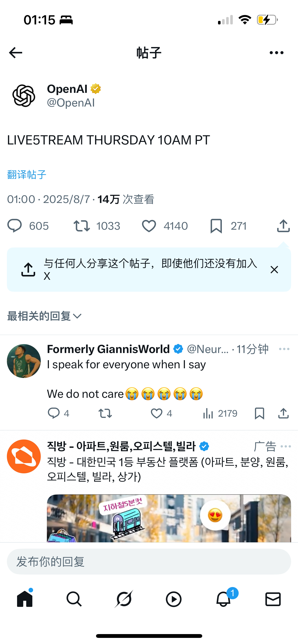Screen dimensions: 298x644
Task: Tap the 翻译帖子 translate link
Action: [27, 175]
